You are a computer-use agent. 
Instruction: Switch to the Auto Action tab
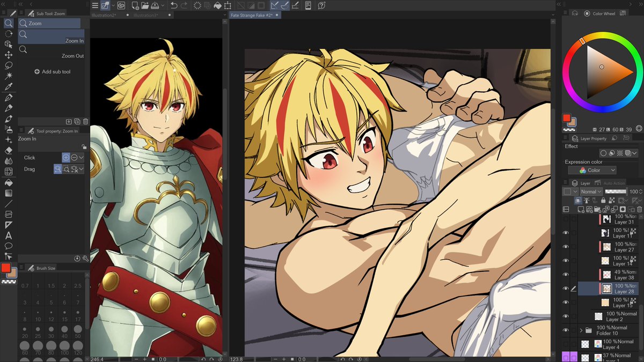point(610,183)
